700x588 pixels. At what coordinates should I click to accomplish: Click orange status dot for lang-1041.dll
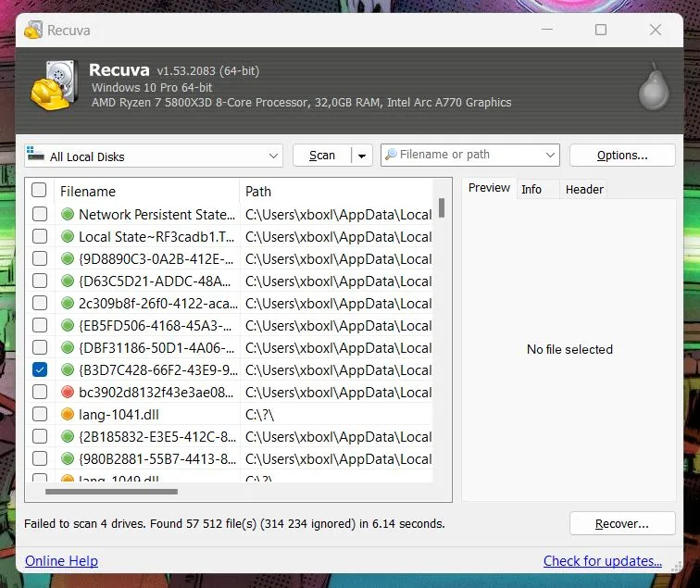click(x=68, y=414)
